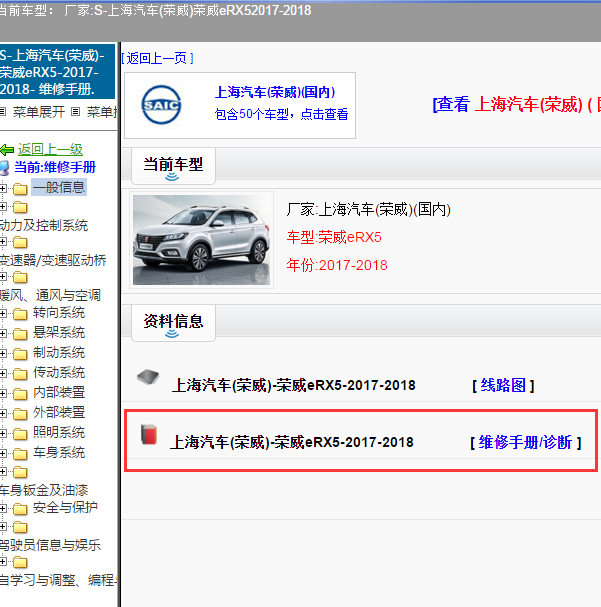Click the folder icon above 动力及控制系统
The width and height of the screenshot is (601, 607).
pyautogui.click(x=20, y=207)
